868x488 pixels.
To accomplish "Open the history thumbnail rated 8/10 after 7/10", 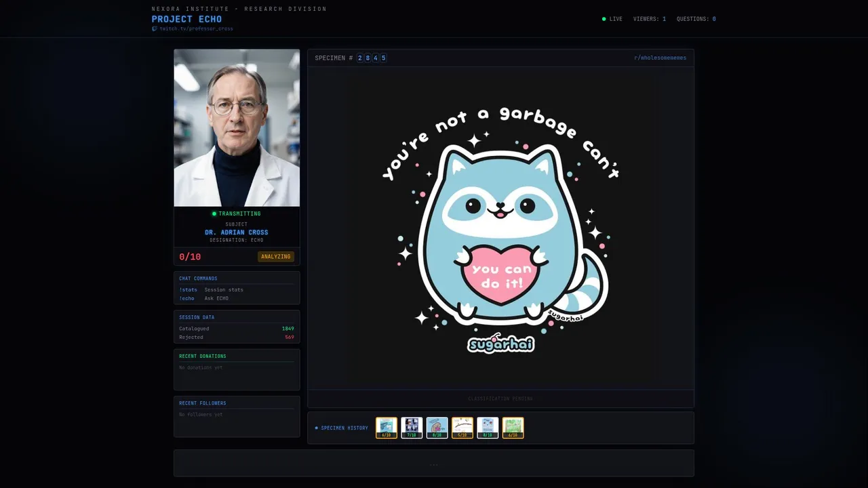I will [437, 428].
